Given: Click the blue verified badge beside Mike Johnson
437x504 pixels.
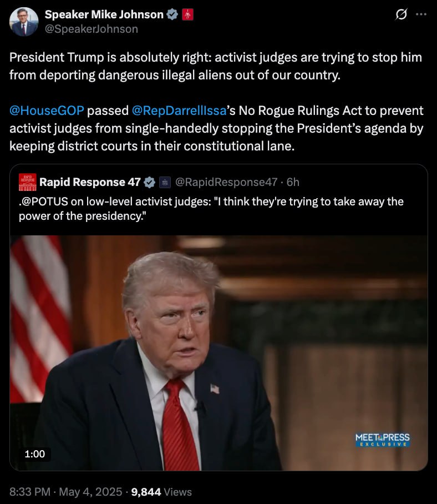Looking at the screenshot, I should tap(172, 14).
